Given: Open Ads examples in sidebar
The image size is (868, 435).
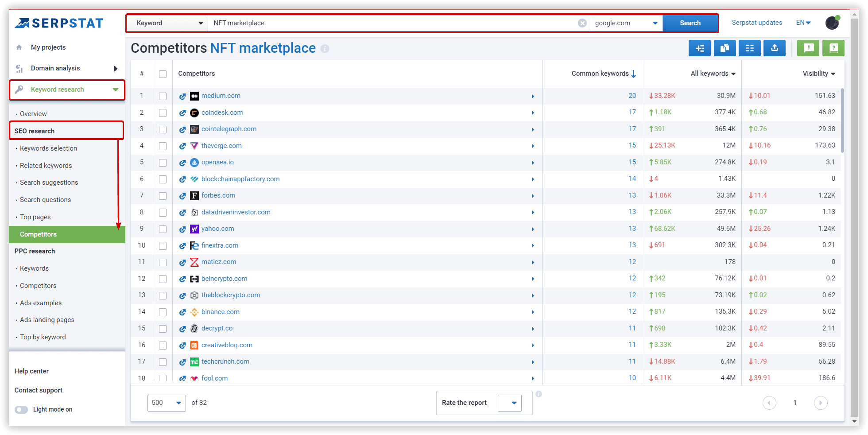Looking at the screenshot, I should pyautogui.click(x=41, y=303).
